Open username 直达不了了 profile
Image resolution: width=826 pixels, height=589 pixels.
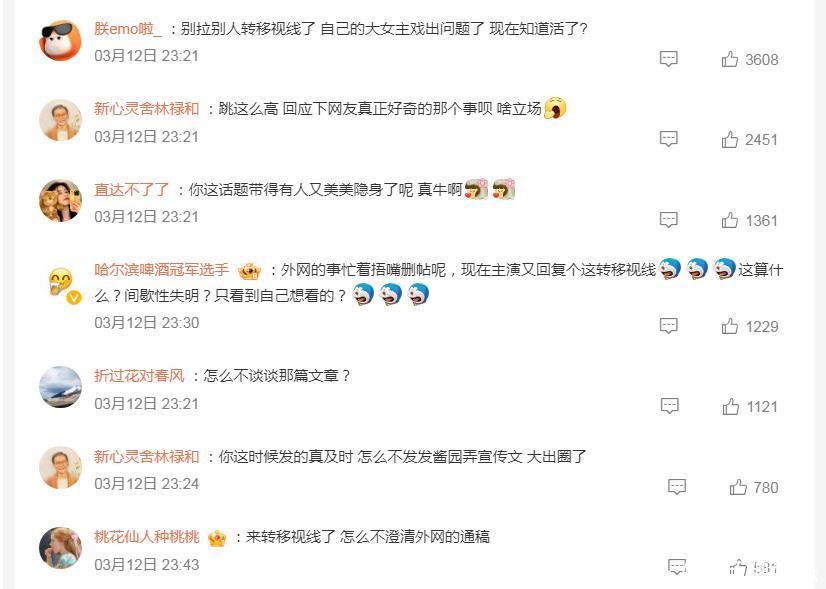[132, 190]
